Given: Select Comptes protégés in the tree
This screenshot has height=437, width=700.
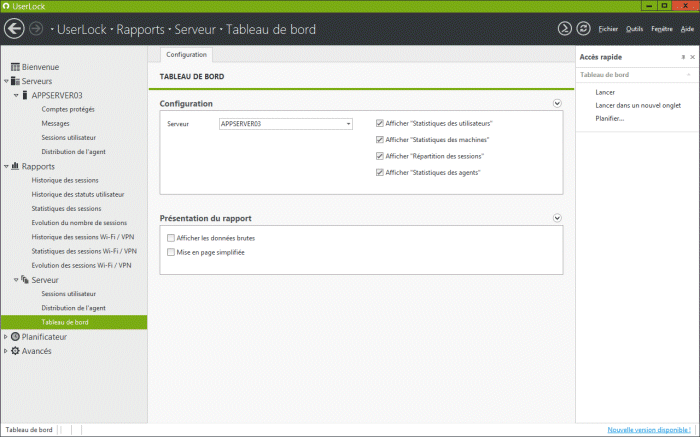Looking at the screenshot, I should (68, 109).
